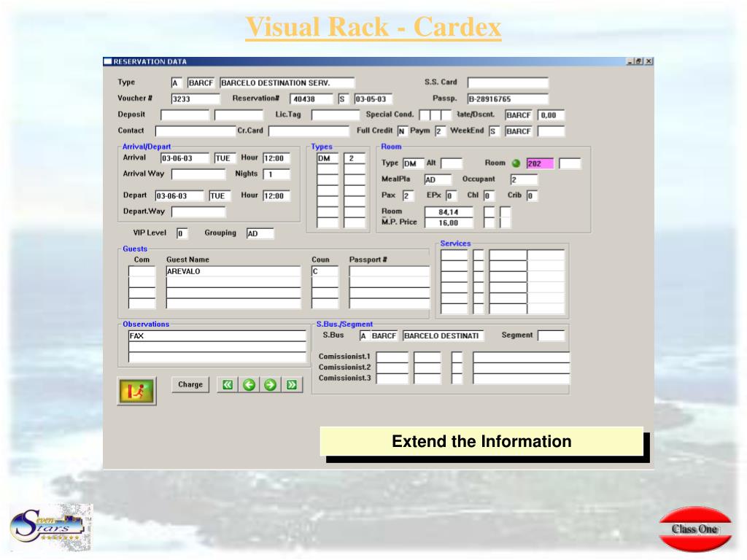Focus the Passp. field B-28916765
747x560 pixels.
(508, 99)
